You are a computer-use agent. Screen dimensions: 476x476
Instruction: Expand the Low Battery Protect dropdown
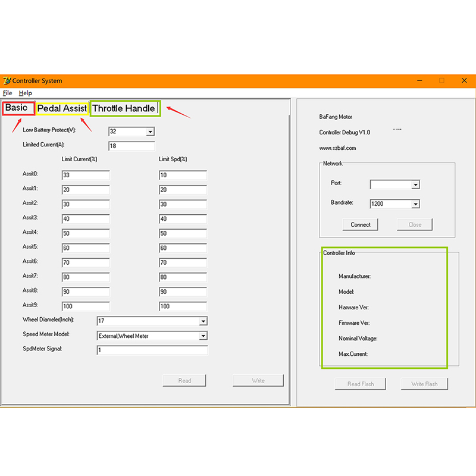point(150,131)
